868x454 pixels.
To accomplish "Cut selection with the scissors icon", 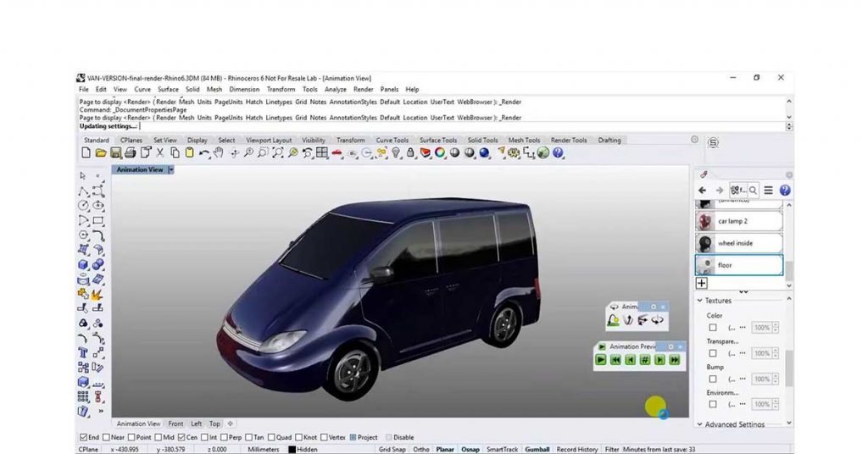I will pos(160,152).
